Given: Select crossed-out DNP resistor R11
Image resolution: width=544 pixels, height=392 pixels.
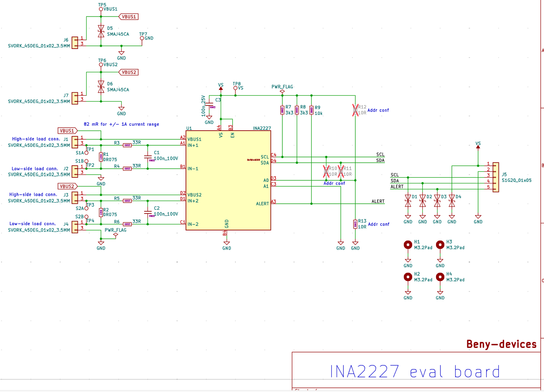Looking at the screenshot, I should 341,171.
